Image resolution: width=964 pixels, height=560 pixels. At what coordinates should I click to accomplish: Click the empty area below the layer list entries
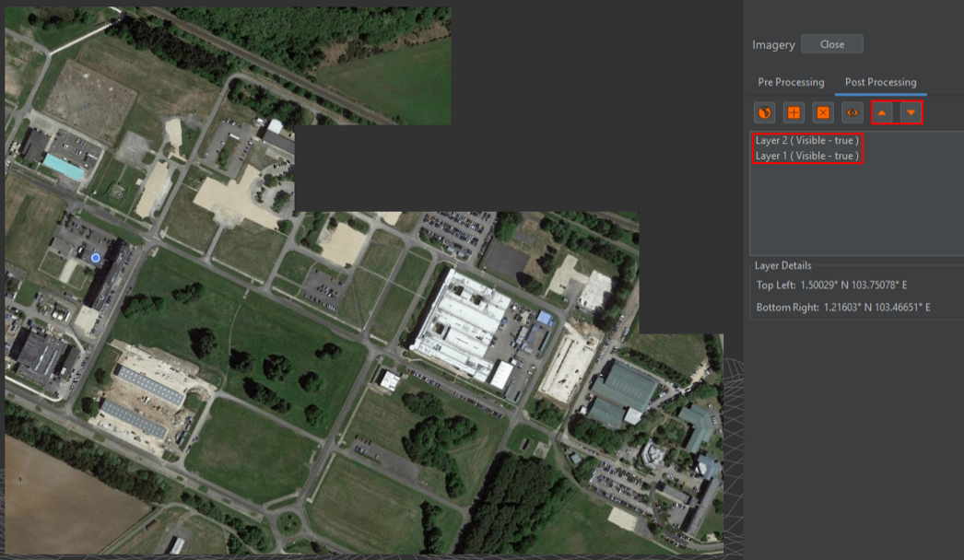(855, 212)
